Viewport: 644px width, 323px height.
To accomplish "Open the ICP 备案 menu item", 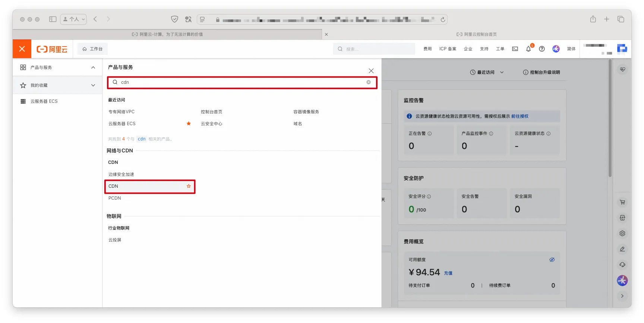I will pos(448,49).
